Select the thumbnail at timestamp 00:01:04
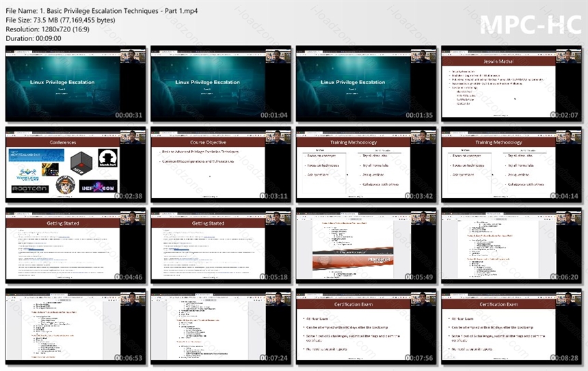This screenshot has width=588, height=371. pyautogui.click(x=221, y=84)
